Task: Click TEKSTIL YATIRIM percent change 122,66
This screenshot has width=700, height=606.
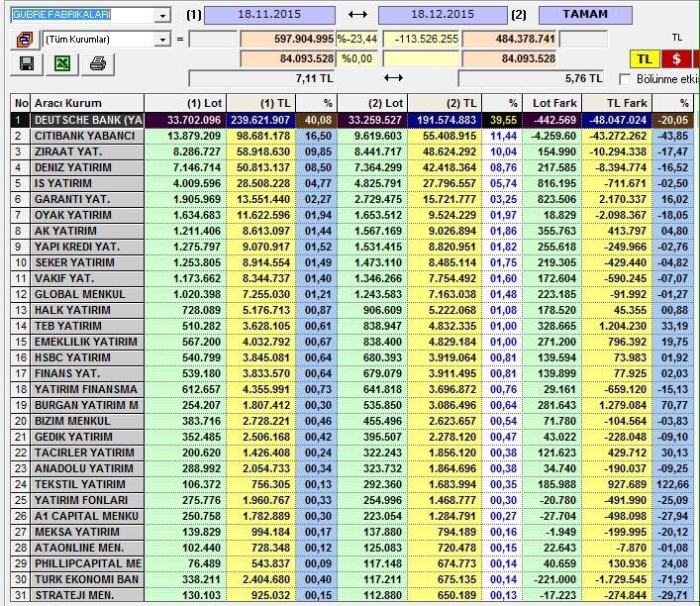Action: coord(673,484)
